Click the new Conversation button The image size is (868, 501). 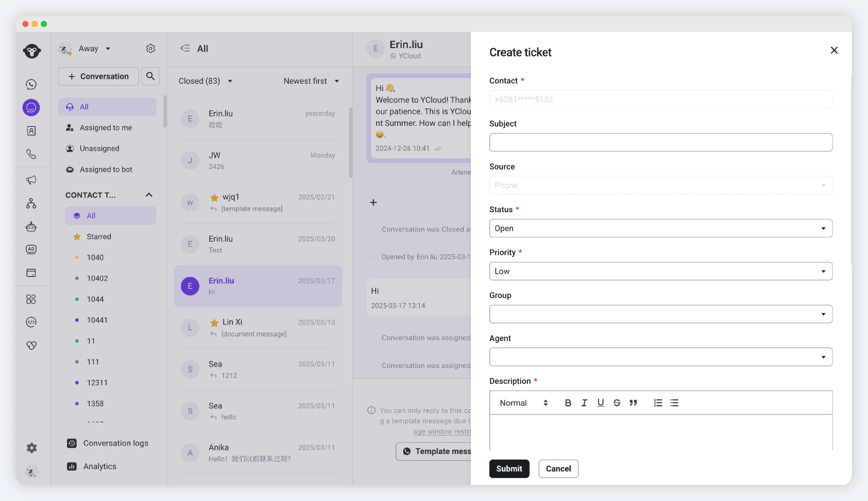tap(98, 76)
